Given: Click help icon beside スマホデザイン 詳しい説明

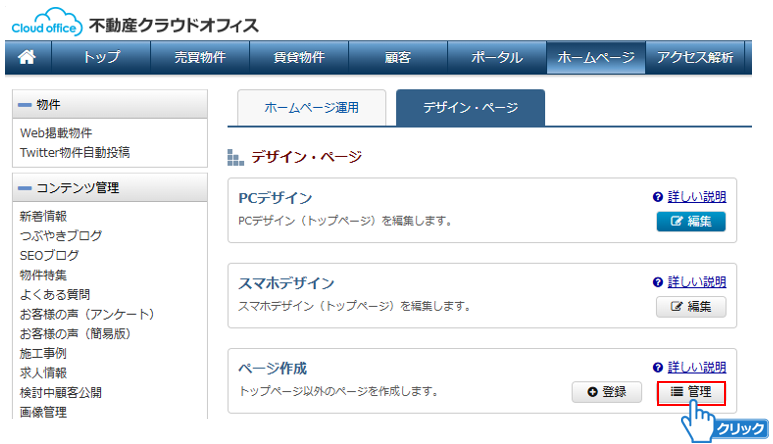Looking at the screenshot, I should (658, 283).
